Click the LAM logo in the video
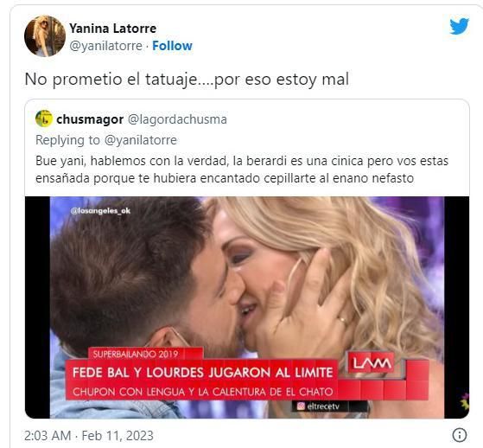 (x=372, y=363)
